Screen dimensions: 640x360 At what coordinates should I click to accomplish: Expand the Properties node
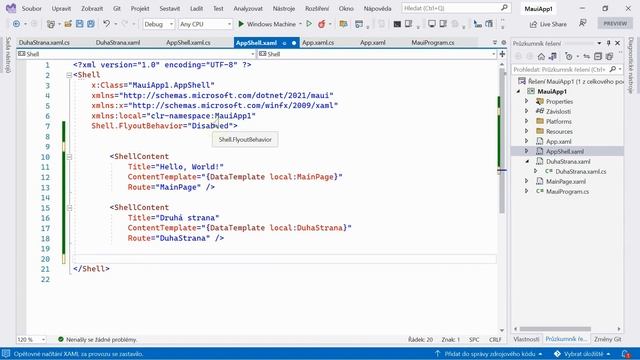(527, 101)
